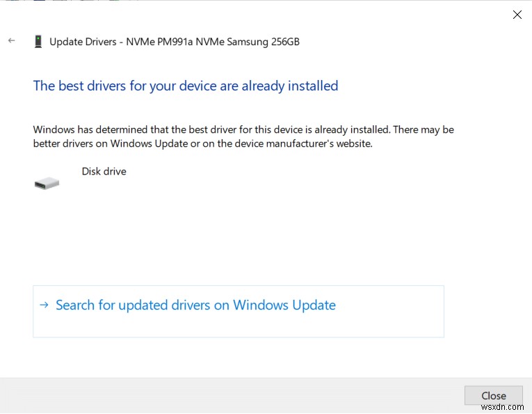The width and height of the screenshot is (532, 414).
Task: Search for updated drivers on Windows Update
Action: pyautogui.click(x=195, y=305)
